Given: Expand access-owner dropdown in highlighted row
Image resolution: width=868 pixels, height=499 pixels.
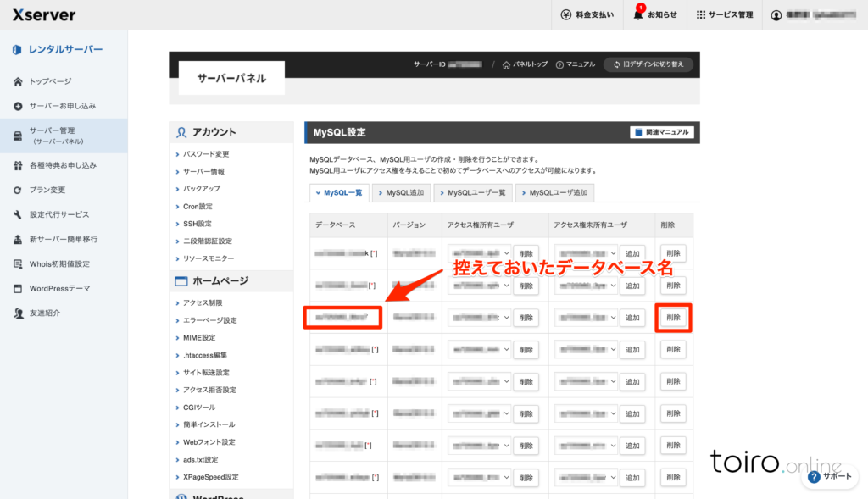Looking at the screenshot, I should 479,317.
